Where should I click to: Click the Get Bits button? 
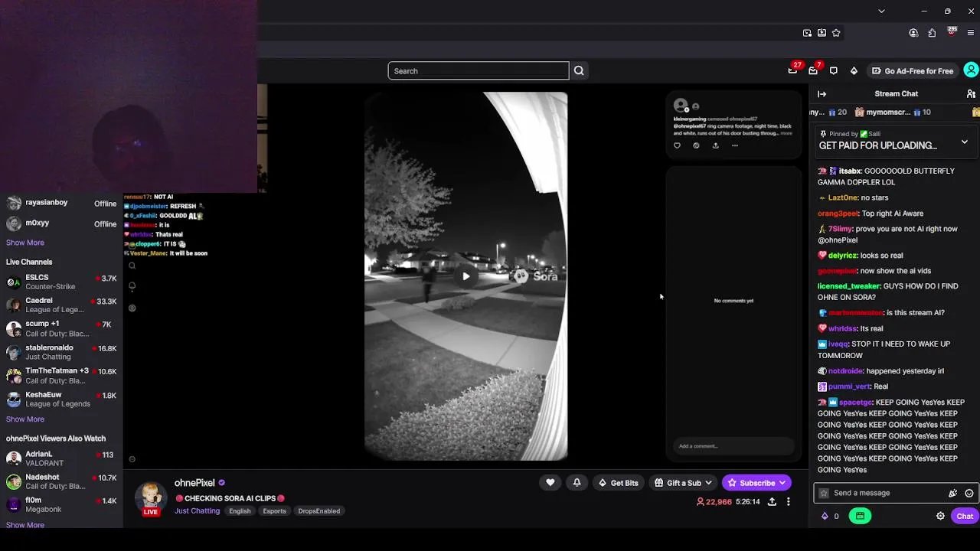click(618, 483)
